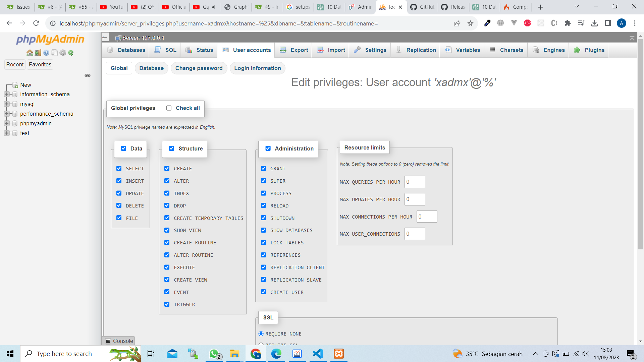
Task: Click the log out door icon
Action: point(38,53)
